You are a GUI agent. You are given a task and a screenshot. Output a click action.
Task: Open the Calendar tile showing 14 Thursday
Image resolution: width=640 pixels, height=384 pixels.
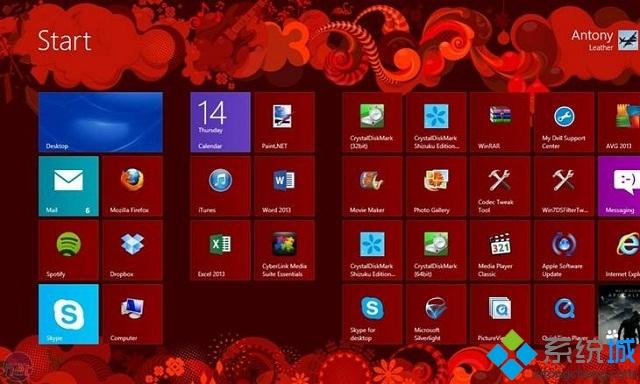pyautogui.click(x=220, y=122)
